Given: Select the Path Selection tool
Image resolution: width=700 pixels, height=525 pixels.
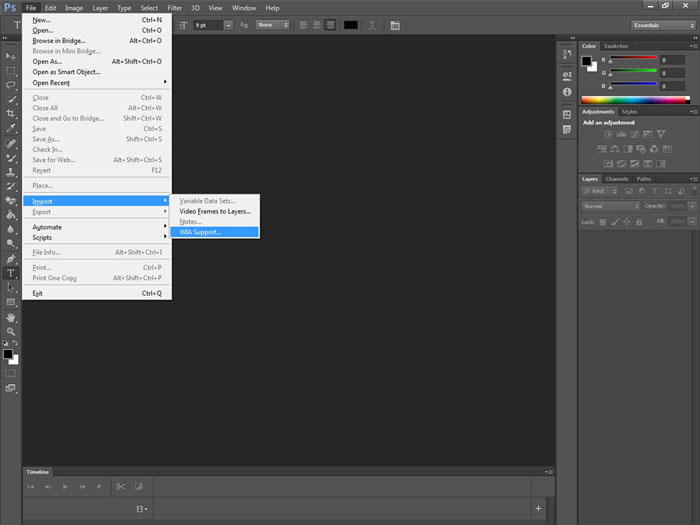Looking at the screenshot, I should (x=11, y=288).
